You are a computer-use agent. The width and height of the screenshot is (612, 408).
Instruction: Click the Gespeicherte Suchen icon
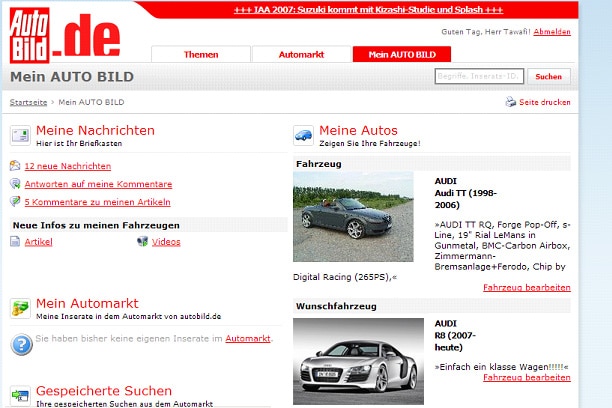(x=20, y=396)
